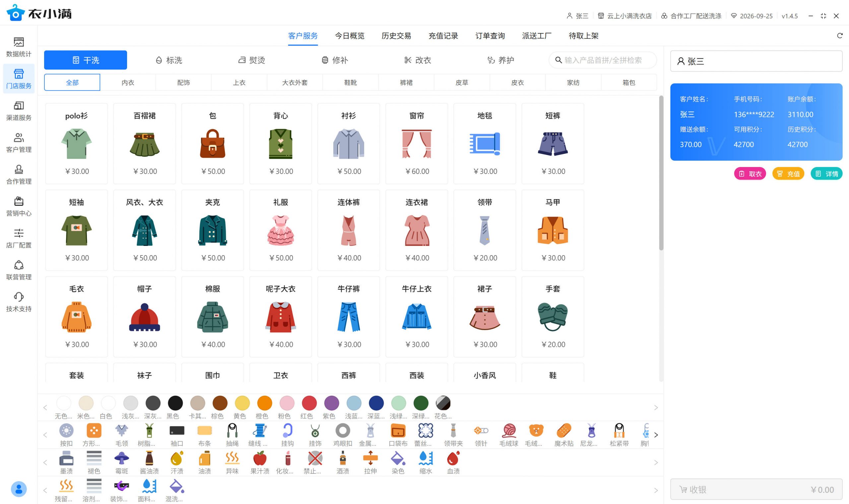Screen dimensions: 849x504
Task: Click the 充值 button
Action: tap(788, 174)
